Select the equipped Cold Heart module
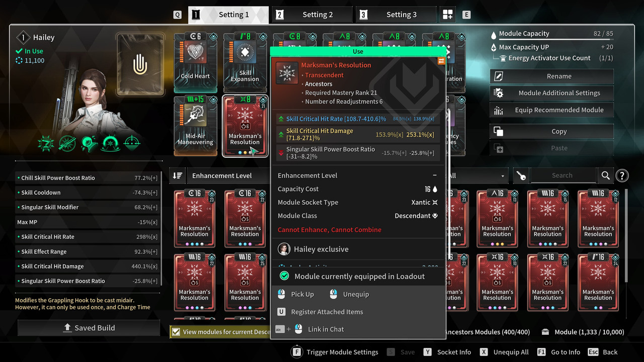 [x=195, y=63]
